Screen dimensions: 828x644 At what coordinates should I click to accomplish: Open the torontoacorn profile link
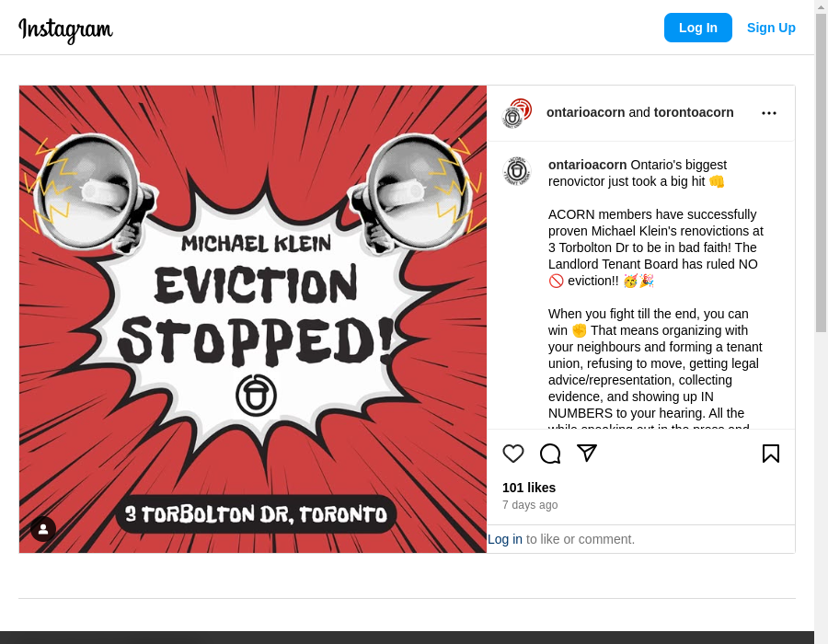[694, 112]
